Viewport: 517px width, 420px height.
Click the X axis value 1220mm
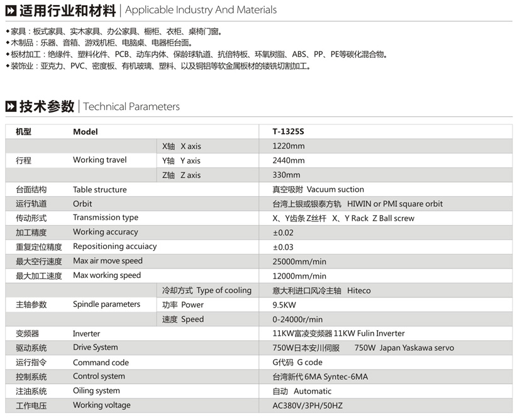tap(288, 146)
